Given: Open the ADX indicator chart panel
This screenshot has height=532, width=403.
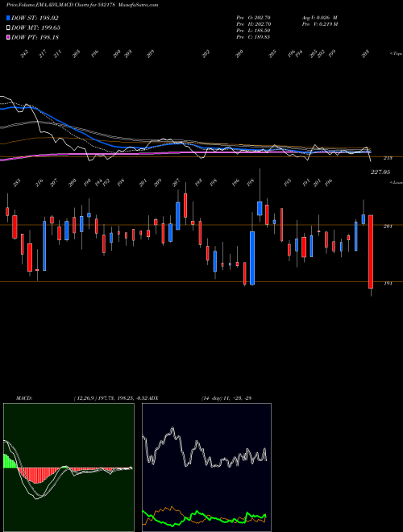Looking at the screenshot, I should (206, 468).
